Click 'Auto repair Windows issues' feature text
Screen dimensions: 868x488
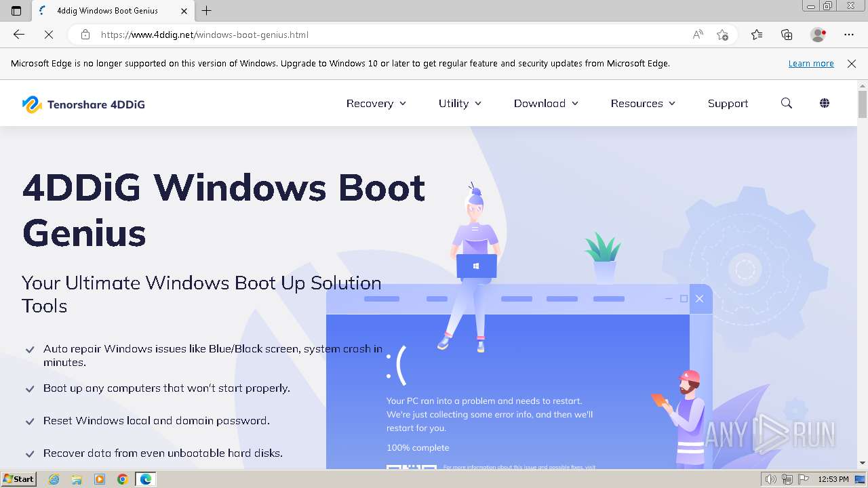pyautogui.click(x=213, y=356)
